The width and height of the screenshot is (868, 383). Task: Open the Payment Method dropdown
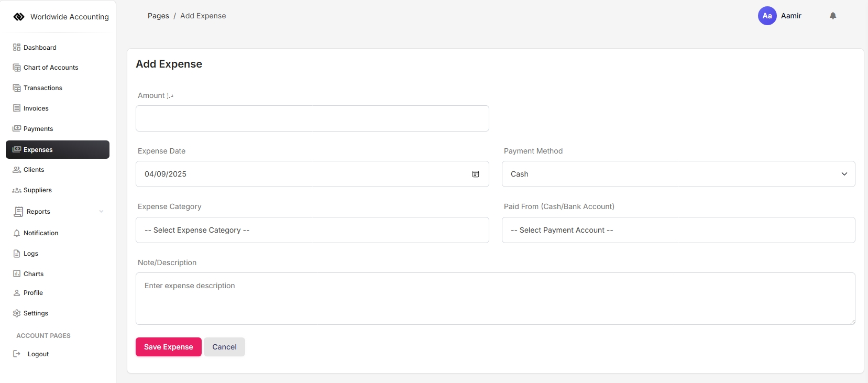(678, 174)
